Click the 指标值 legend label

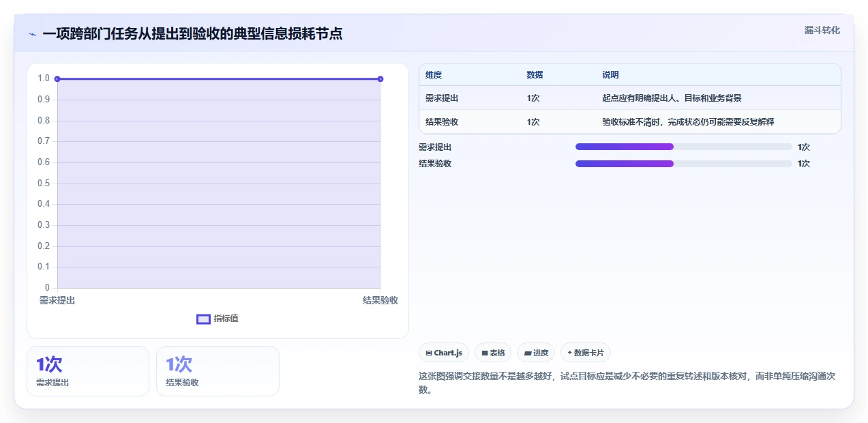(x=226, y=319)
